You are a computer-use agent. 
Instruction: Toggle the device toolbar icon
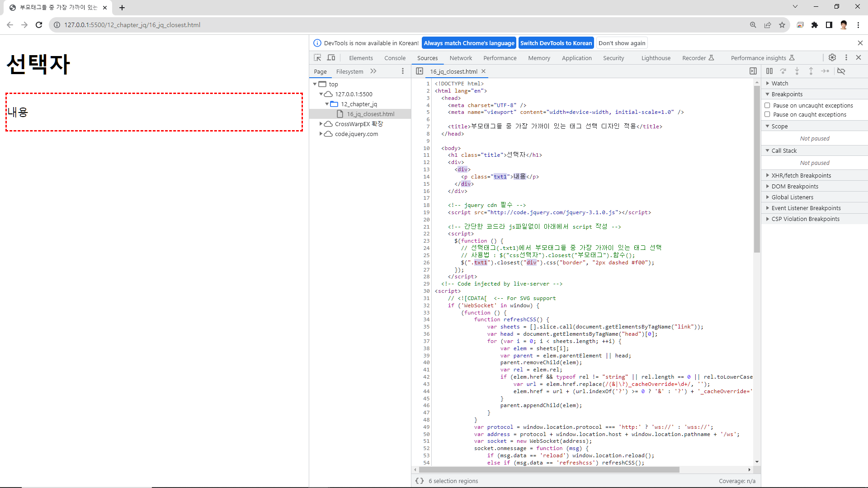pyautogui.click(x=331, y=58)
